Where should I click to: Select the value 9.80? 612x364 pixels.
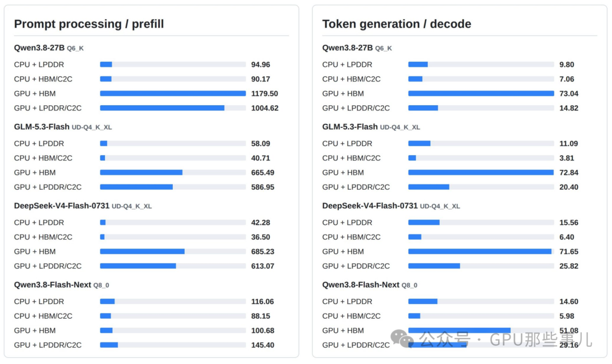(567, 65)
